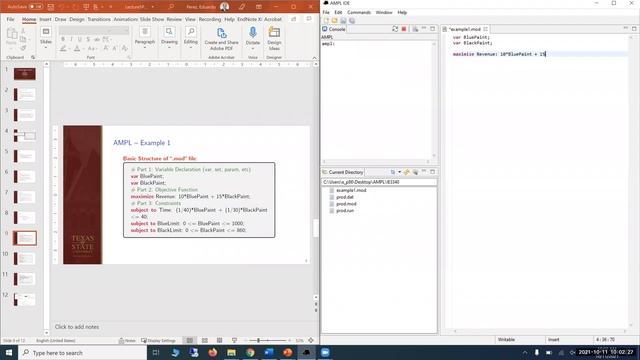Click Save icon in AMPL toolbar
The image size is (640, 360).
(x=343, y=20)
